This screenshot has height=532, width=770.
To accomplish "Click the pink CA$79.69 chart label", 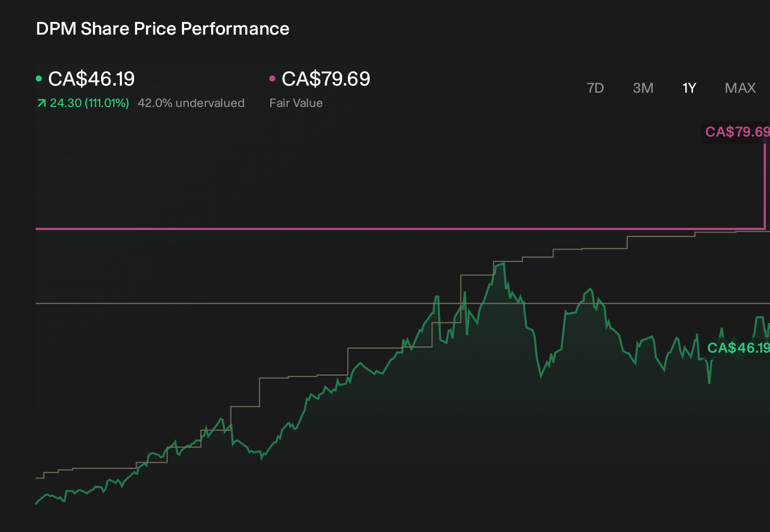I will 737,132.
